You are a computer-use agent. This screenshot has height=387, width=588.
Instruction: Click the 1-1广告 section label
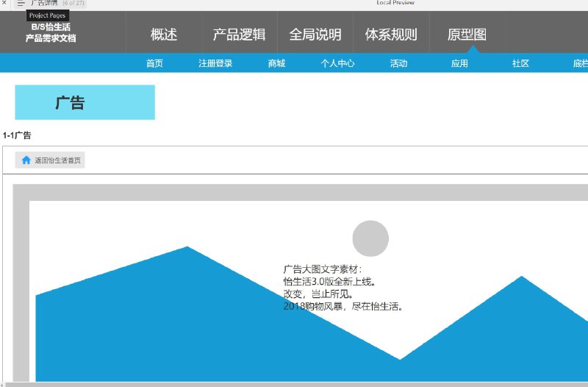17,135
